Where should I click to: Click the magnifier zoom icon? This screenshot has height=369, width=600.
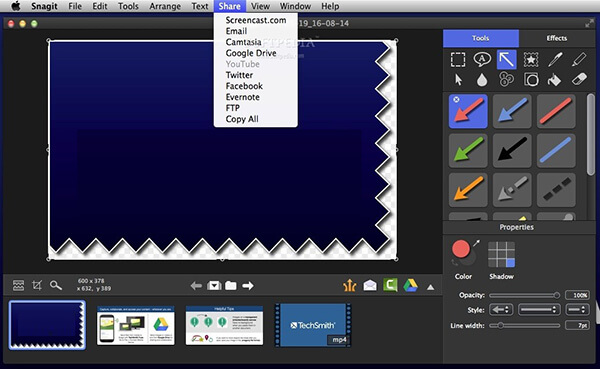point(56,285)
